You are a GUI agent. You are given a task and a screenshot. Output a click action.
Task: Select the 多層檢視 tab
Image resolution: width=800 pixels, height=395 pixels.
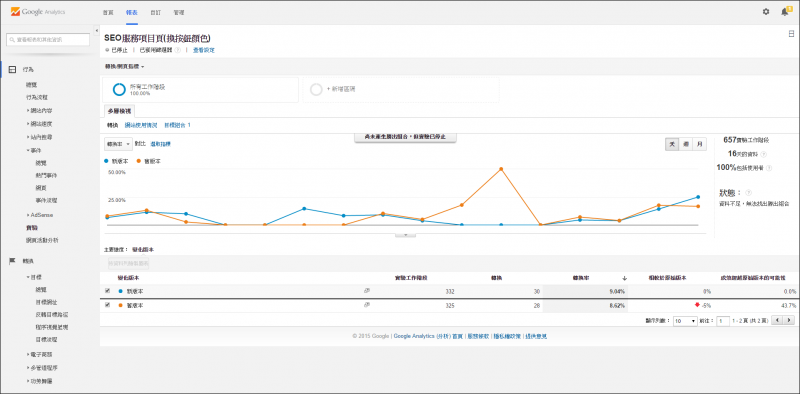pyautogui.click(x=119, y=111)
